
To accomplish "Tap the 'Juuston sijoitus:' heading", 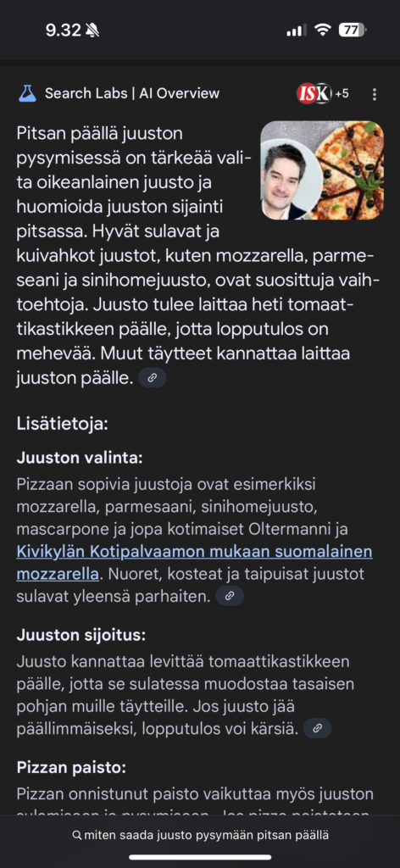I will click(81, 635).
